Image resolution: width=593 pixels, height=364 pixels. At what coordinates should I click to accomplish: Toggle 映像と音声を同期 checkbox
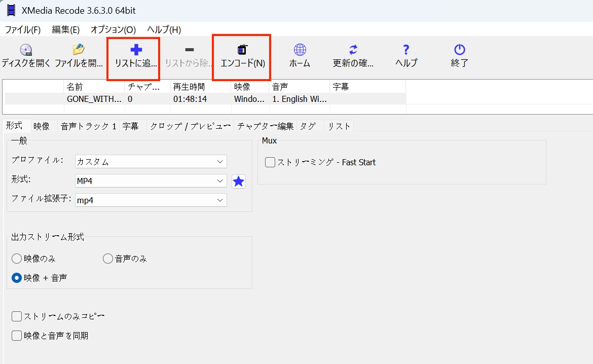point(17,336)
